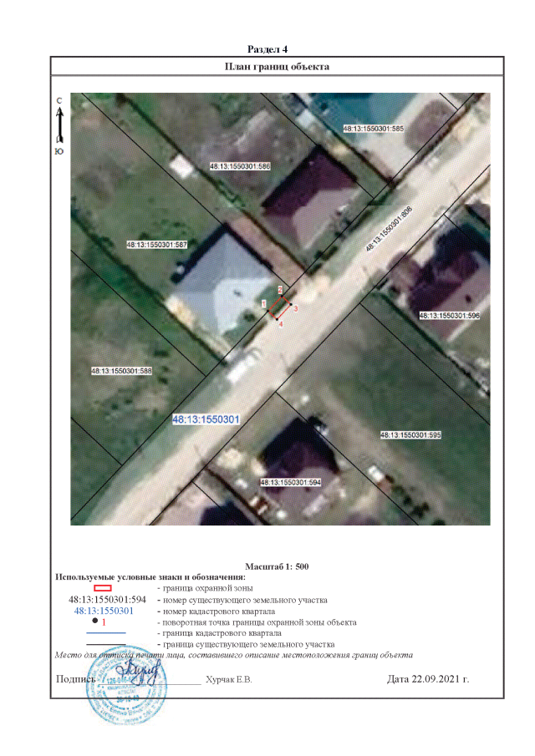Click the black parcel boundary line in legend

point(105,644)
